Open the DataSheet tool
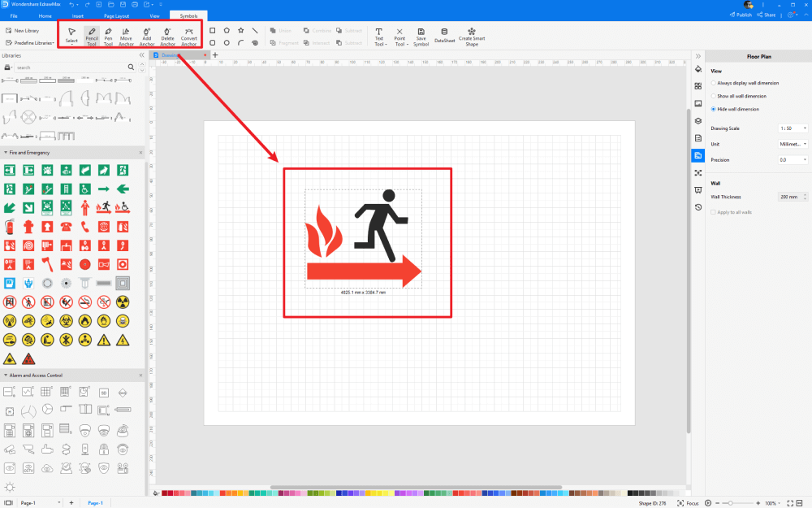The width and height of the screenshot is (812, 508). pyautogui.click(x=444, y=36)
